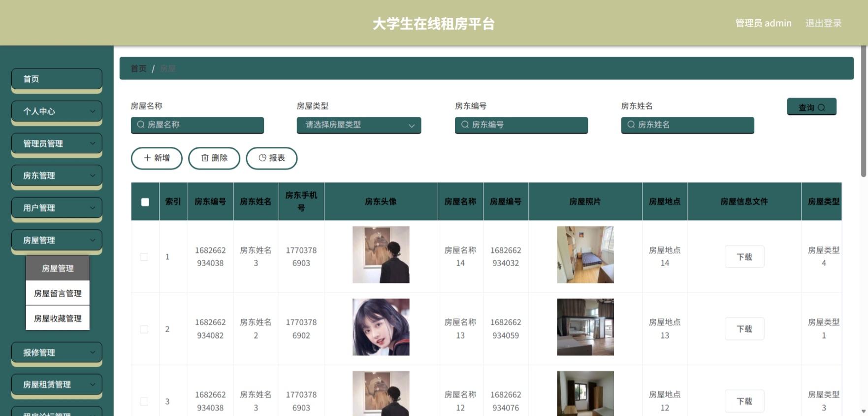This screenshot has height=416, width=868.
Task: Collapse the 房屋管理 parent sidebar menu
Action: 57,240
